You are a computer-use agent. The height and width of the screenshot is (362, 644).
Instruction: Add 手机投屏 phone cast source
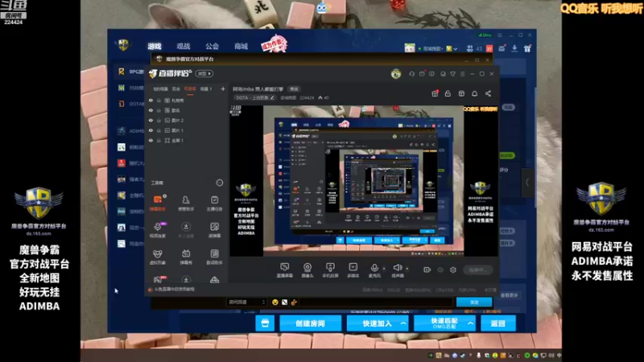click(x=330, y=270)
